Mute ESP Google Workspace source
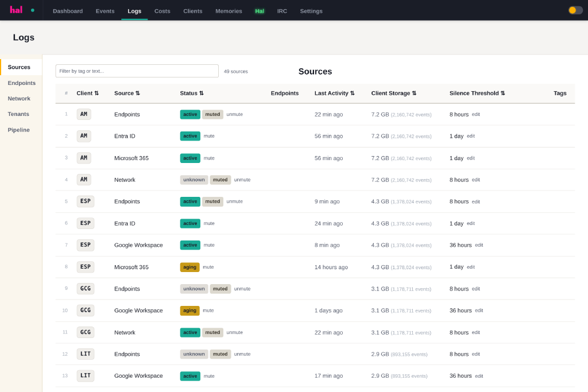This screenshot has width=588, height=392. tap(209, 245)
